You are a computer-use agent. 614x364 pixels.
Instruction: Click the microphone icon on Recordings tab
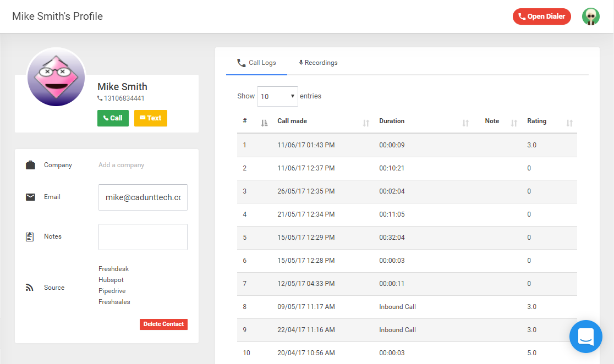pyautogui.click(x=300, y=63)
